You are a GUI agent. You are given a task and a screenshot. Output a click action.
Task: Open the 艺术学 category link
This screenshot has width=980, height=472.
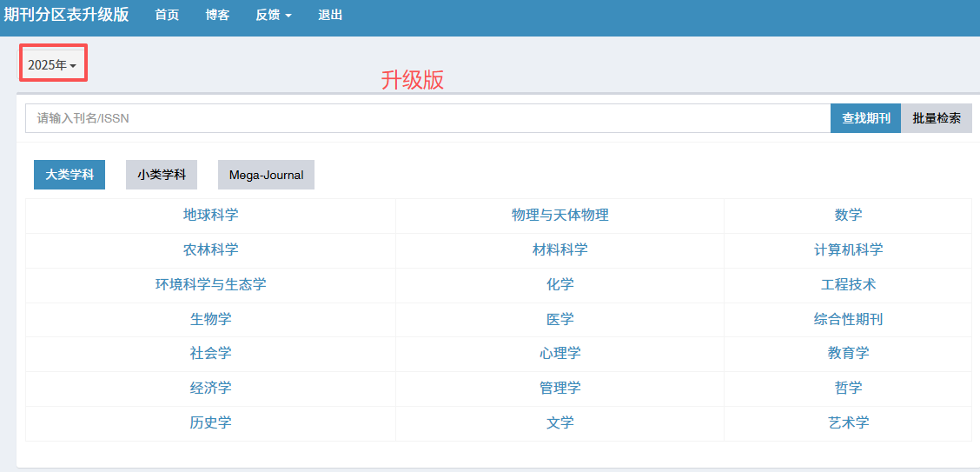(x=848, y=422)
